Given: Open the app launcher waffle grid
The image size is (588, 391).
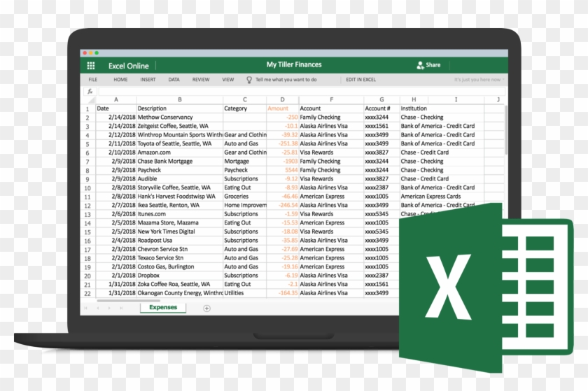Looking at the screenshot, I should pyautogui.click(x=91, y=66).
